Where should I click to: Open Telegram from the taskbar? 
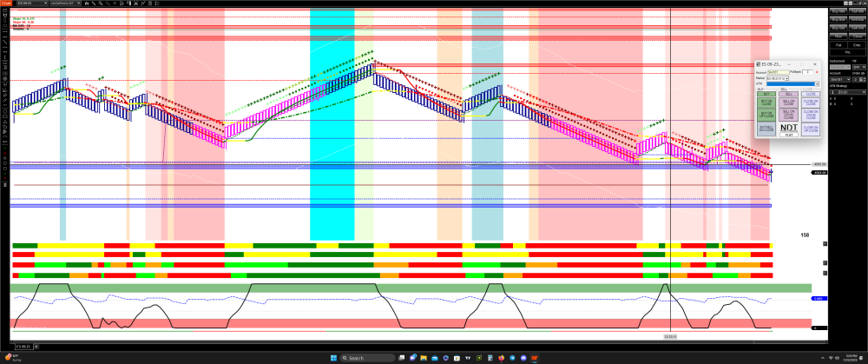coord(512,358)
